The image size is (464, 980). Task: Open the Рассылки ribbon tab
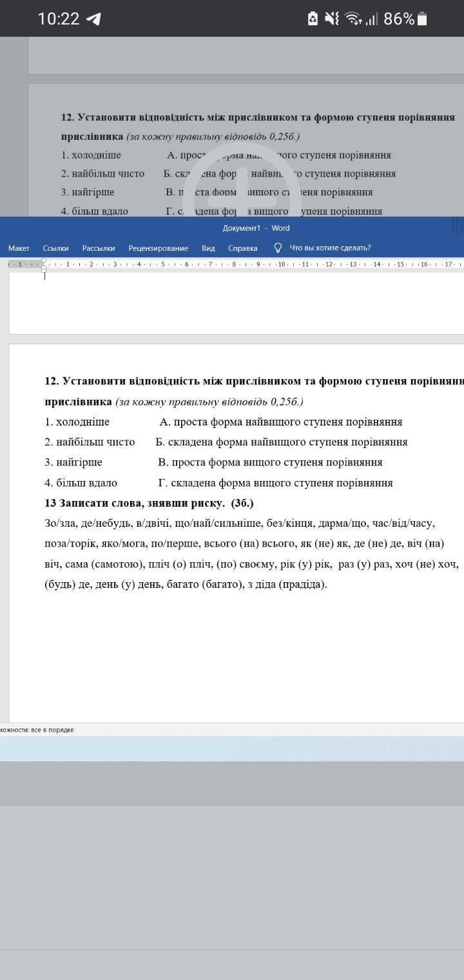99,248
